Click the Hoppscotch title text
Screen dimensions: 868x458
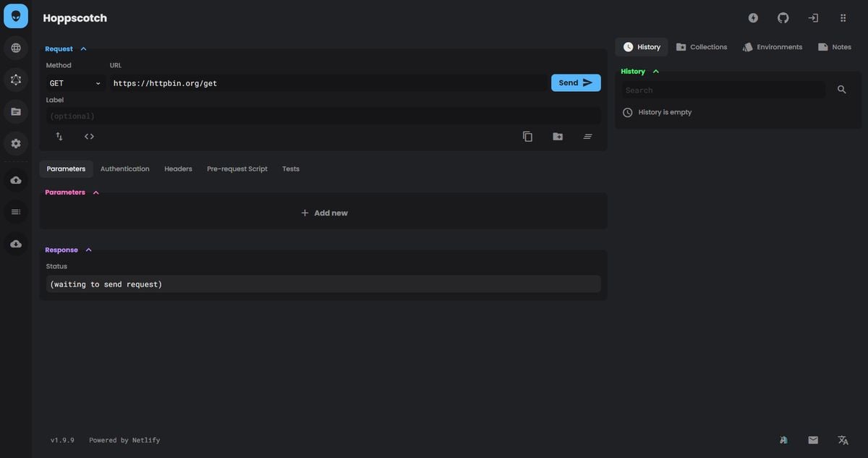pyautogui.click(x=75, y=18)
